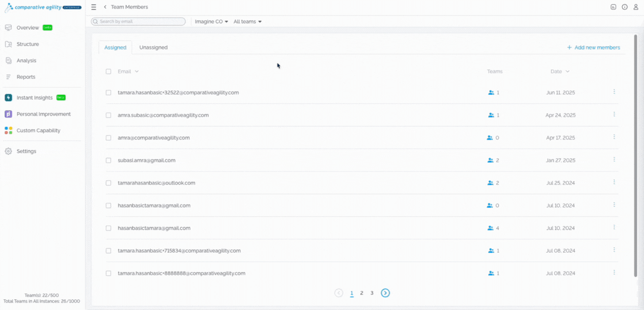Go to next page arrow button
The width and height of the screenshot is (644, 310).
(385, 293)
